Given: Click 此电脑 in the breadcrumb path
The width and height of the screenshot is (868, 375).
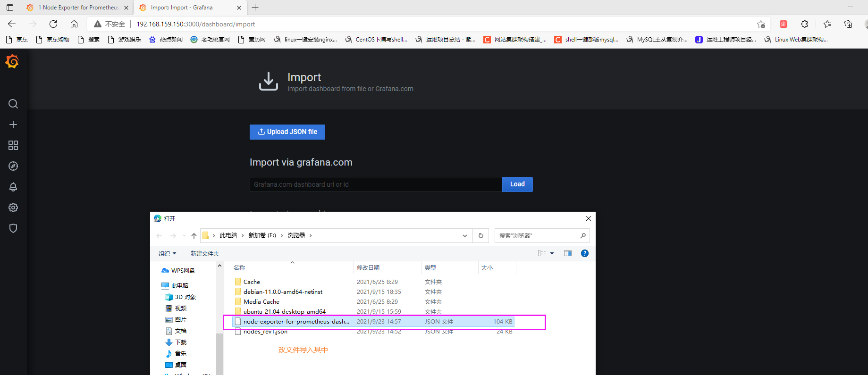Looking at the screenshot, I should coord(228,235).
